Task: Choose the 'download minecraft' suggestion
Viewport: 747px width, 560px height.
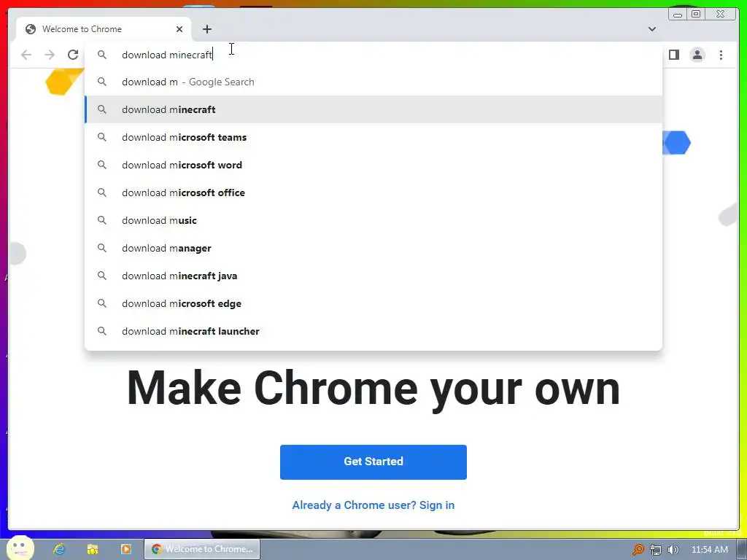Action: (373, 109)
